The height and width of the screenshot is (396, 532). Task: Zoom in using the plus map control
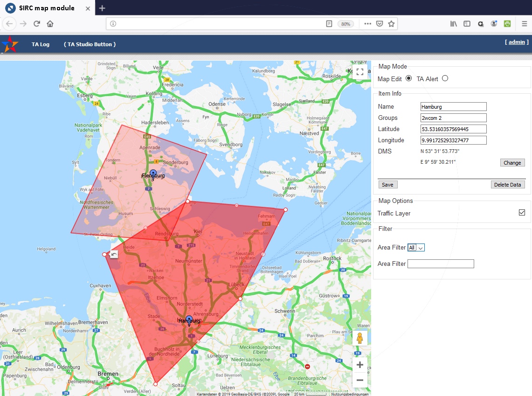359,364
